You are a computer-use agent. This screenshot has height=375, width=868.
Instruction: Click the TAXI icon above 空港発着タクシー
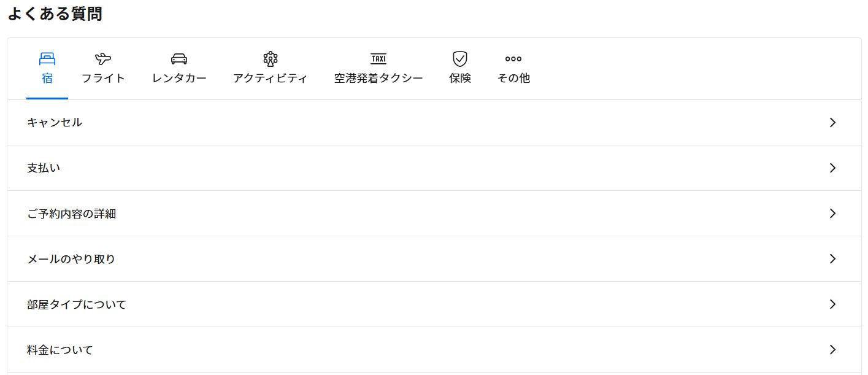tap(378, 58)
